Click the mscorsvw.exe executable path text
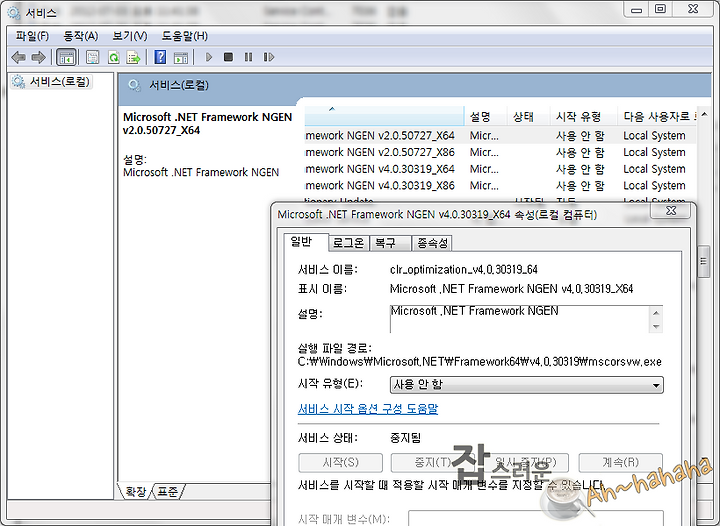 tap(479, 362)
